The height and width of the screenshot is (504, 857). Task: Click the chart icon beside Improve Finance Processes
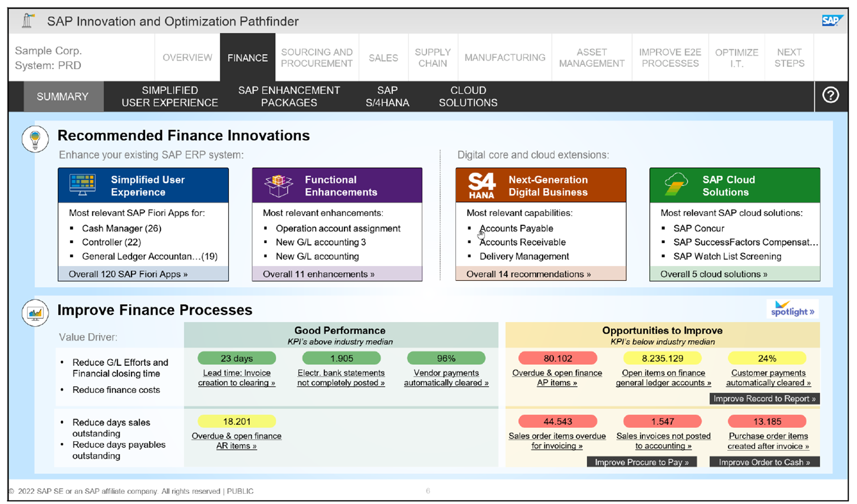point(35,312)
